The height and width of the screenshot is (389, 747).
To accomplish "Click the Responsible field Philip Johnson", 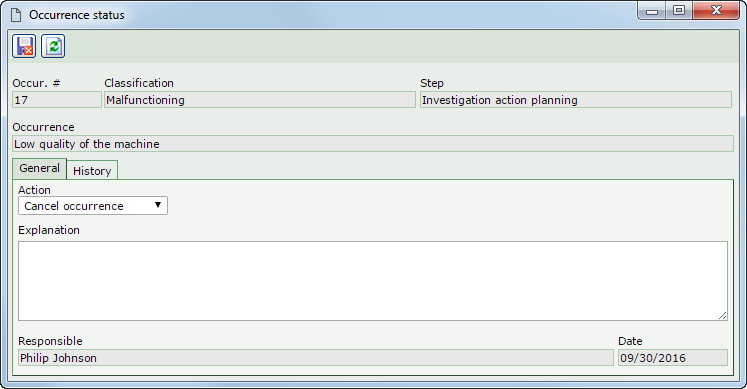I will [x=315, y=358].
